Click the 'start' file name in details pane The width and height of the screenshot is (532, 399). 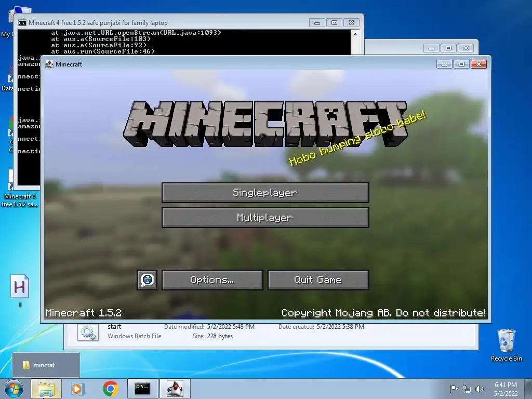114,327
